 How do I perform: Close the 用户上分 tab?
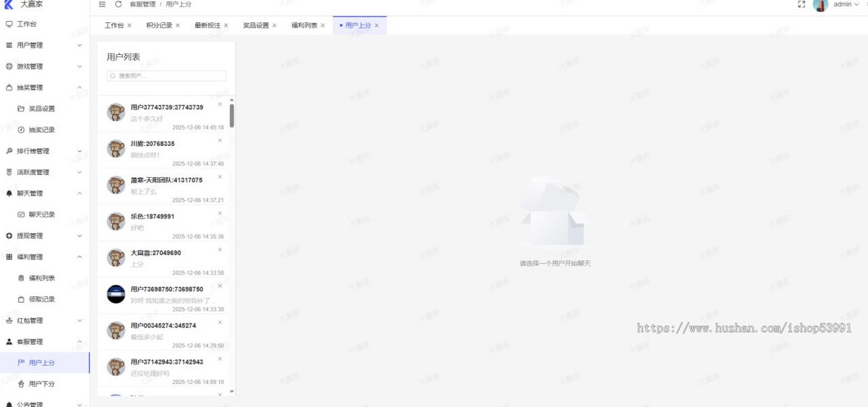pos(377,25)
